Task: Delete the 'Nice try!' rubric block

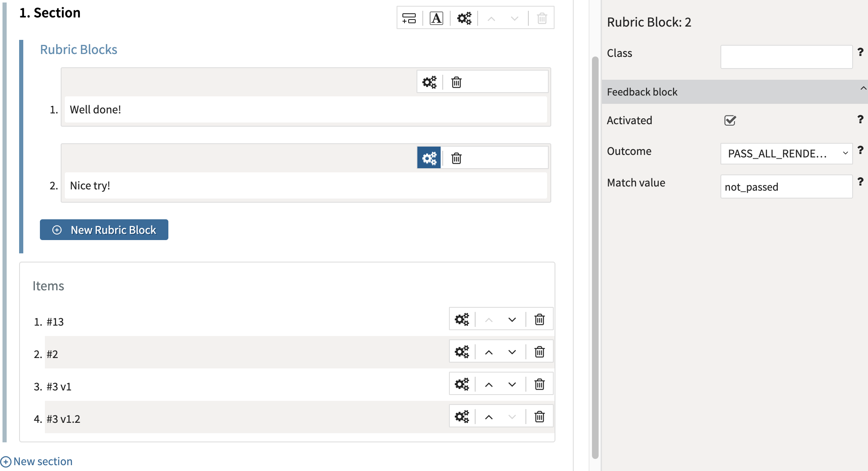Action: coord(456,158)
